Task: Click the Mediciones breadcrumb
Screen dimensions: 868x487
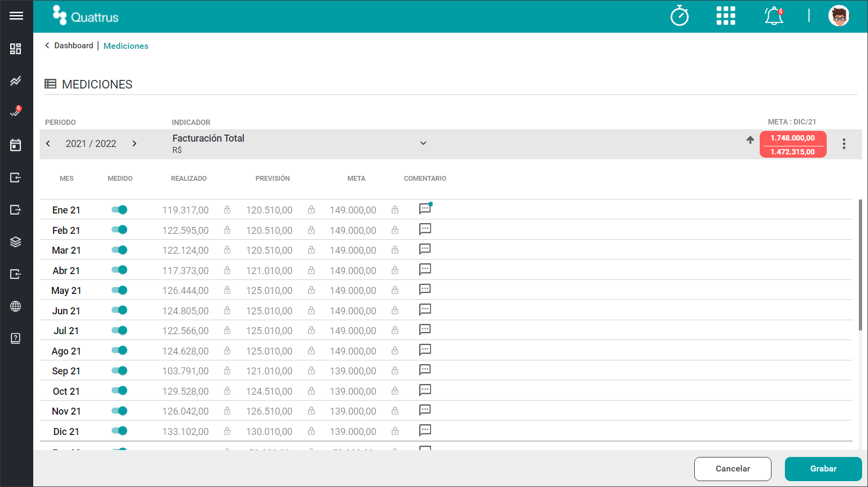Action: 126,46
